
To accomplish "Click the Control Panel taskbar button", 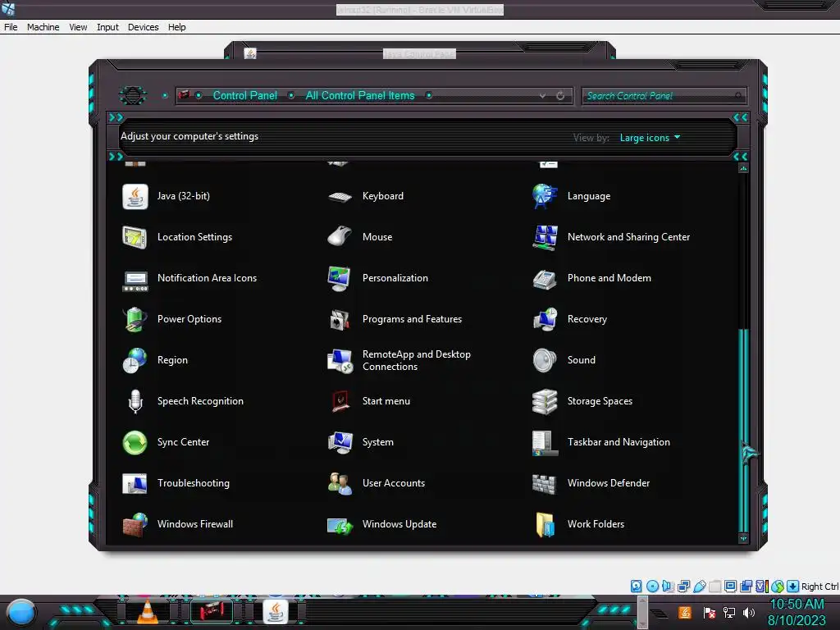I will tap(212, 612).
